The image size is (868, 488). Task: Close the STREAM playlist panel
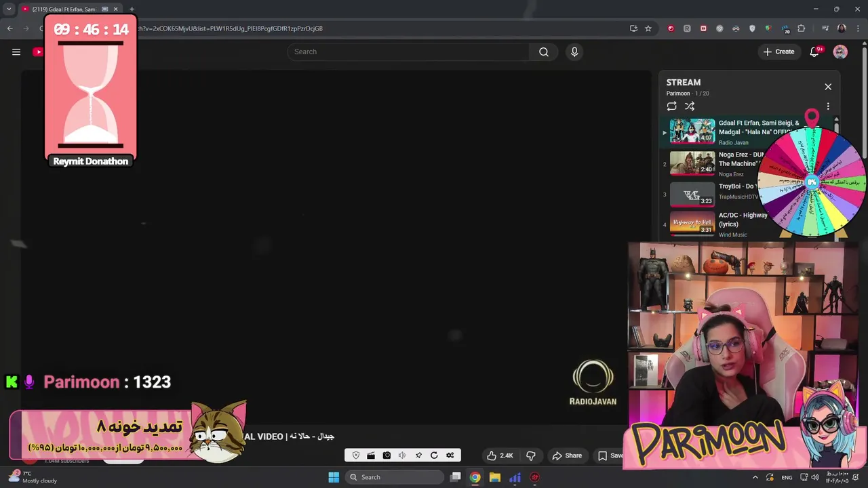point(828,87)
